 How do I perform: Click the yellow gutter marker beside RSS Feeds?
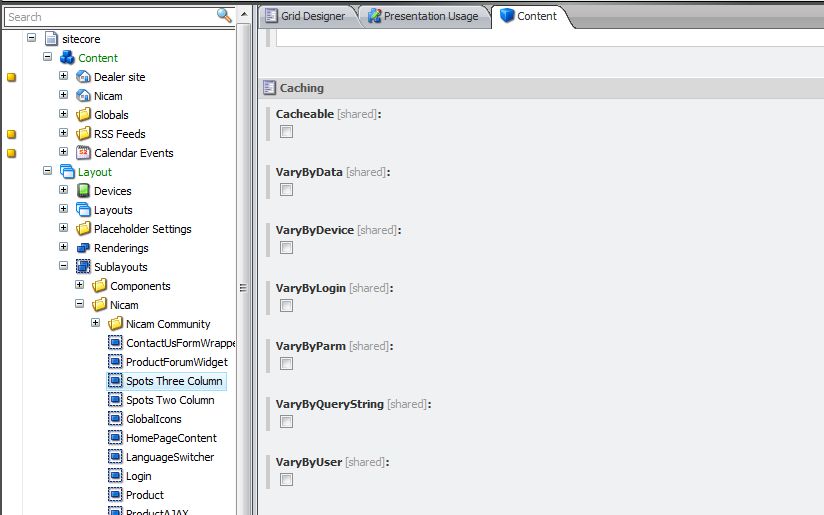tap(12, 134)
